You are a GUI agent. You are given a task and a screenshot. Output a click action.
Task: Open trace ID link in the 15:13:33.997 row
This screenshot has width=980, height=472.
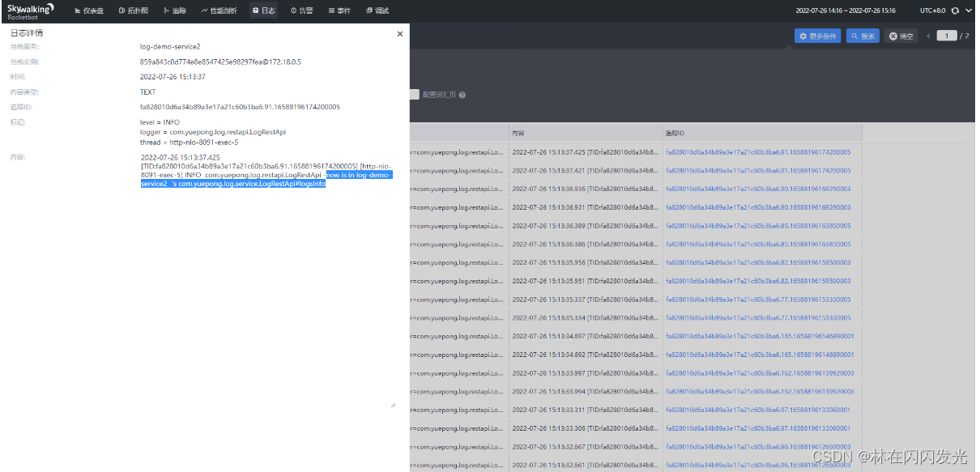point(760,372)
